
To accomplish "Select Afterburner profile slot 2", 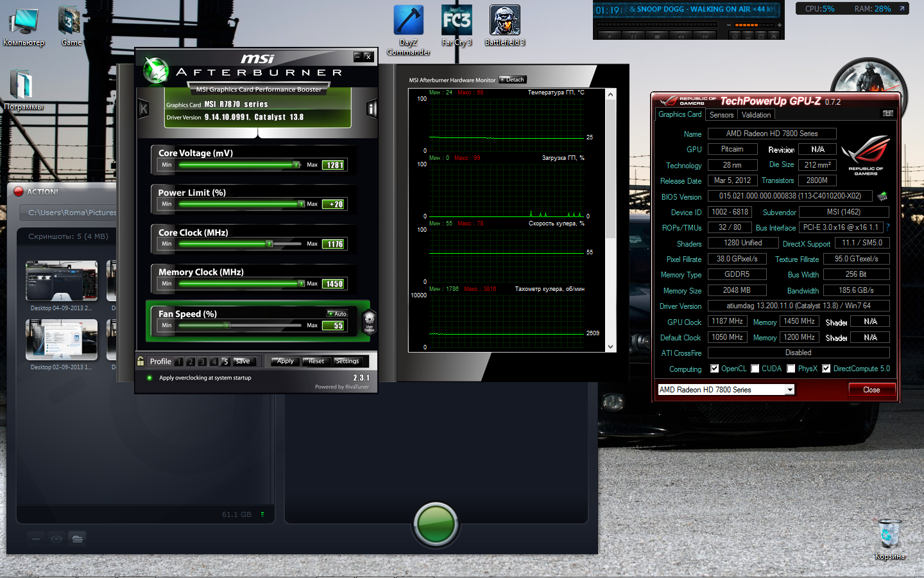I will [x=190, y=362].
